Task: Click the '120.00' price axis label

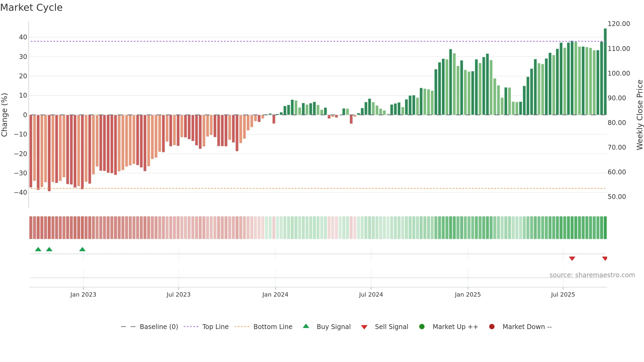Action: [619, 24]
